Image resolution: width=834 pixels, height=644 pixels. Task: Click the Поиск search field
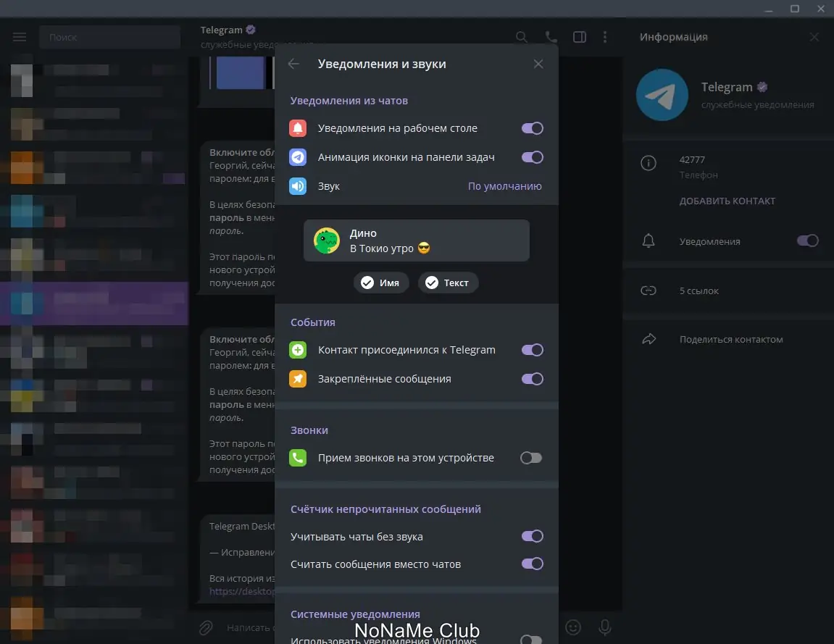(109, 37)
